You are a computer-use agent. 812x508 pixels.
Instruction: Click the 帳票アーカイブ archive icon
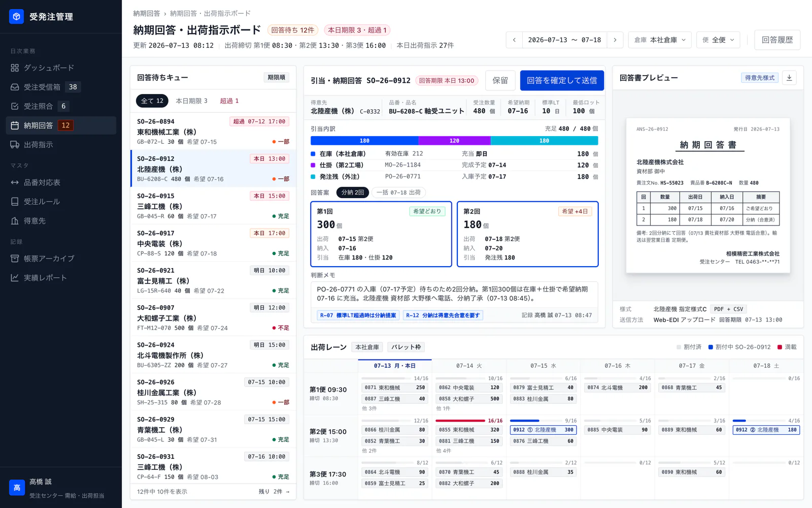[x=15, y=259]
